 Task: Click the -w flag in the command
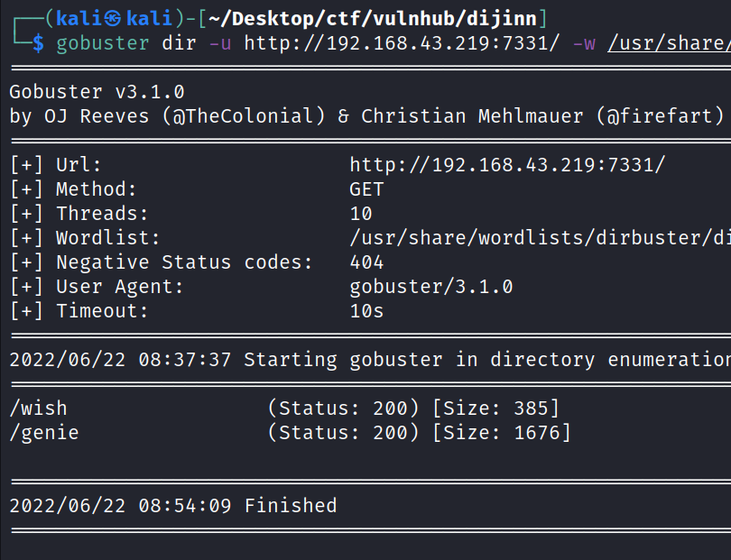click(x=584, y=43)
